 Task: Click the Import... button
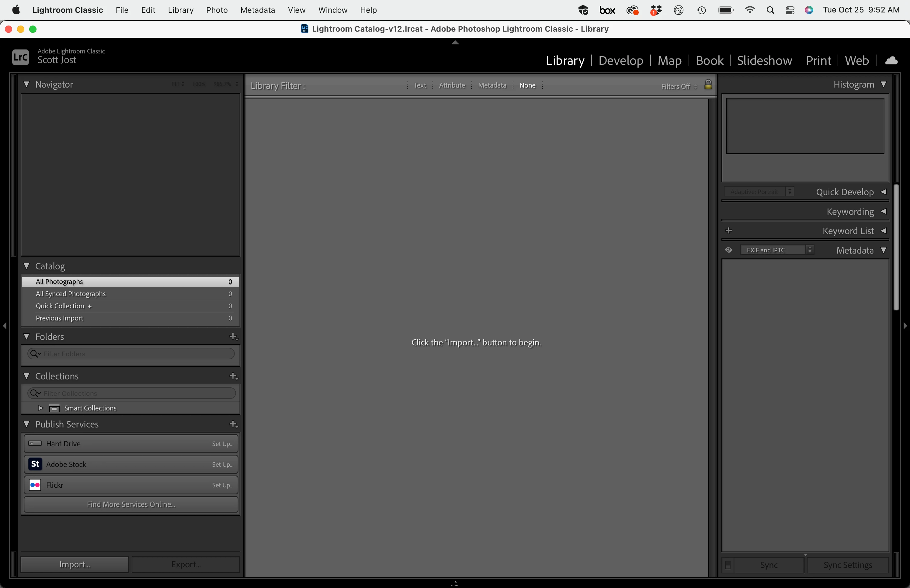pyautogui.click(x=75, y=564)
